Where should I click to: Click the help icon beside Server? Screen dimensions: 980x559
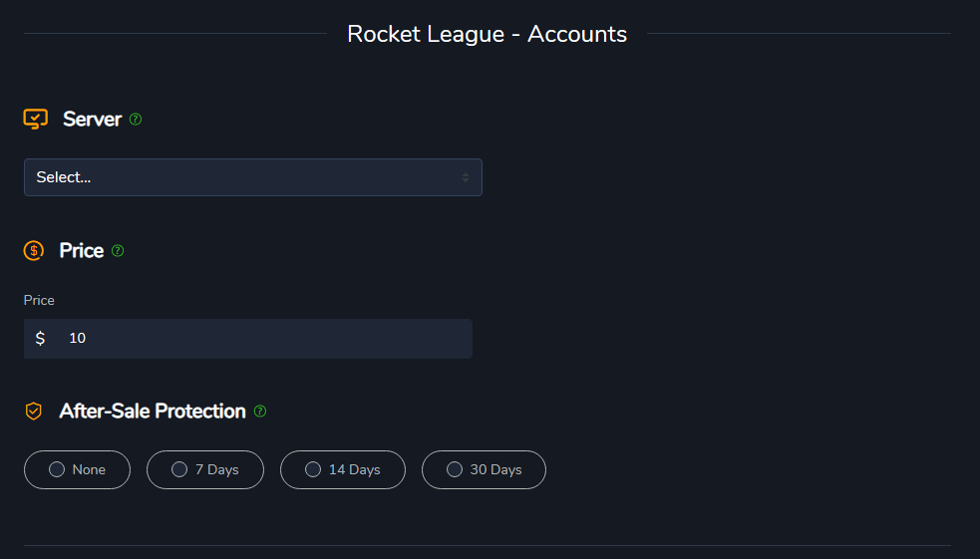point(136,120)
